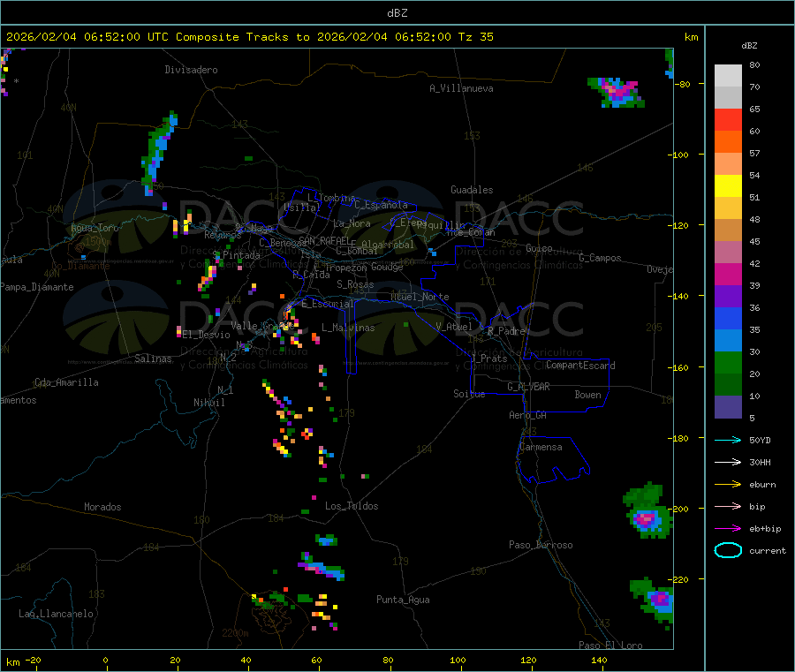Screen dimensions: 795x672
Task: Click the Guadales place label
Action: (x=472, y=190)
